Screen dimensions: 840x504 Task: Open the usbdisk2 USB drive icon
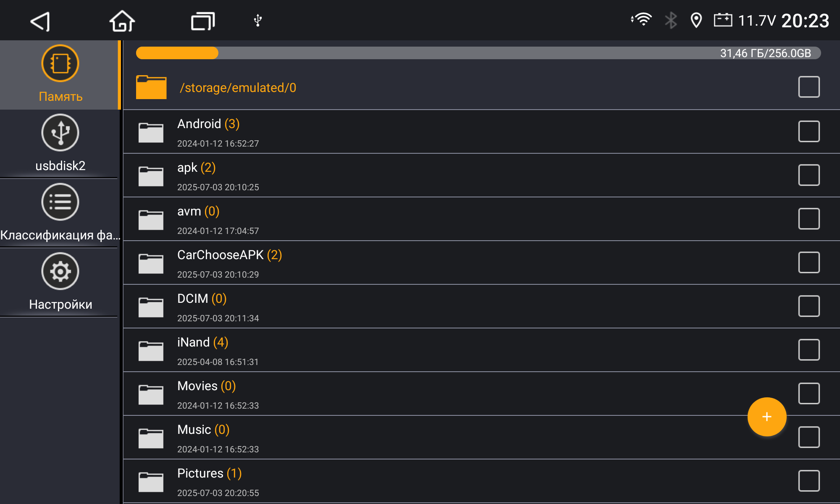[x=60, y=133]
